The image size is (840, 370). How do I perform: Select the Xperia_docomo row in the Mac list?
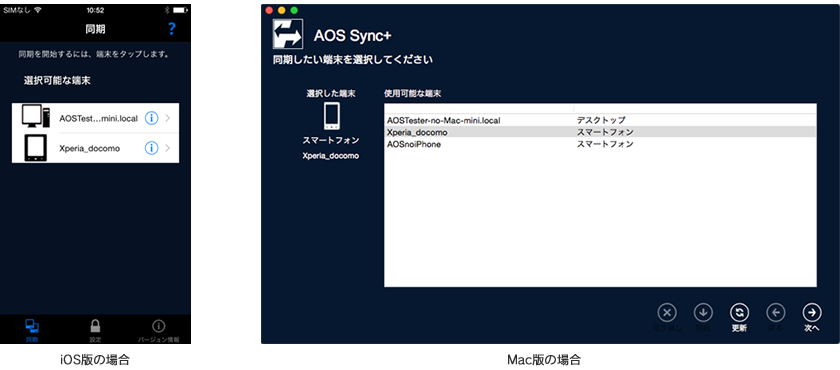(601, 132)
